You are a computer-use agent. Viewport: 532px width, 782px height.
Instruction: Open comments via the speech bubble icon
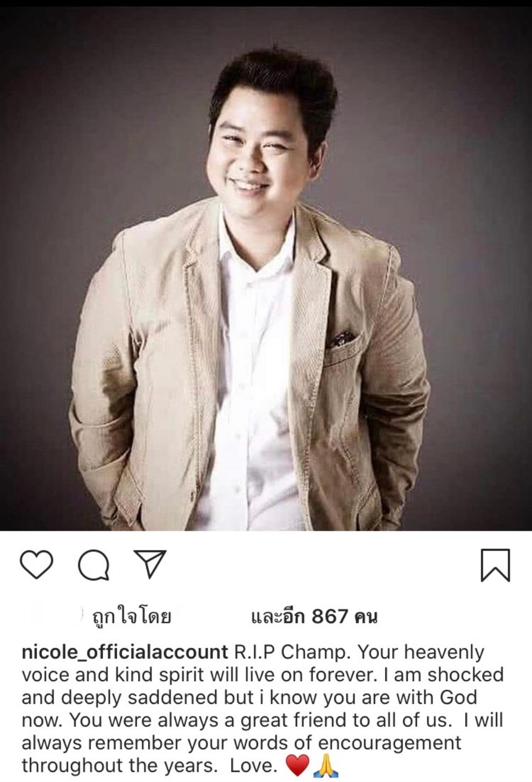(x=94, y=565)
